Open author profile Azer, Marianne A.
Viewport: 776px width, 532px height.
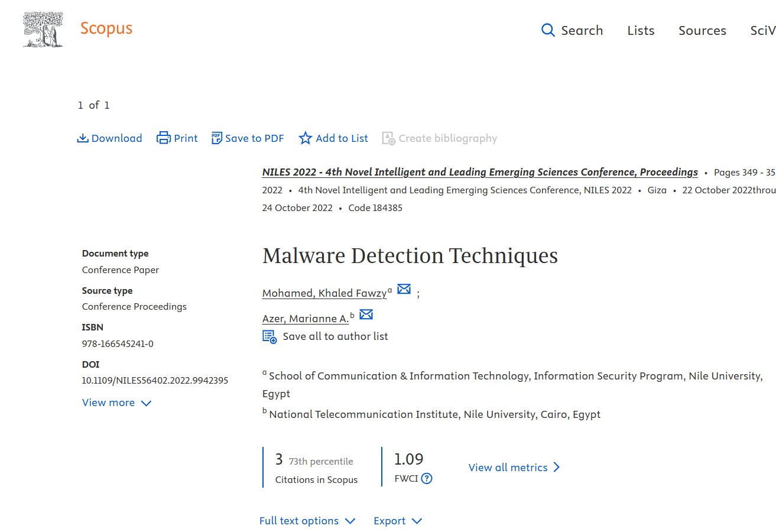306,319
